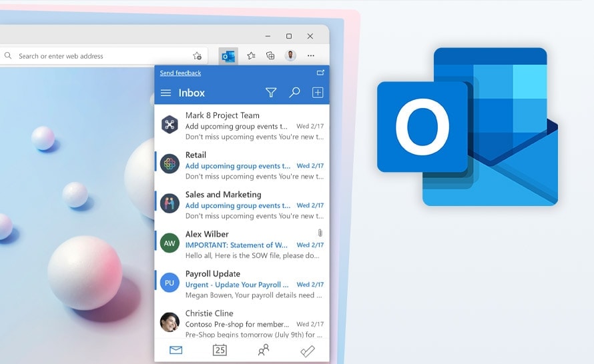This screenshot has height=364, width=594.
Task: Click subject 'Urgent - Update Your Payroll ...'
Action: (x=237, y=285)
